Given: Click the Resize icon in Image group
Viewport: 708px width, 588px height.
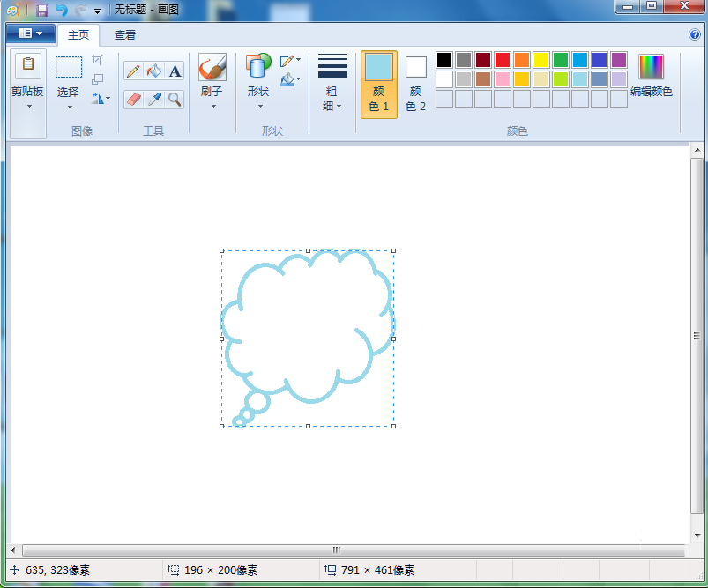Looking at the screenshot, I should coord(98,79).
